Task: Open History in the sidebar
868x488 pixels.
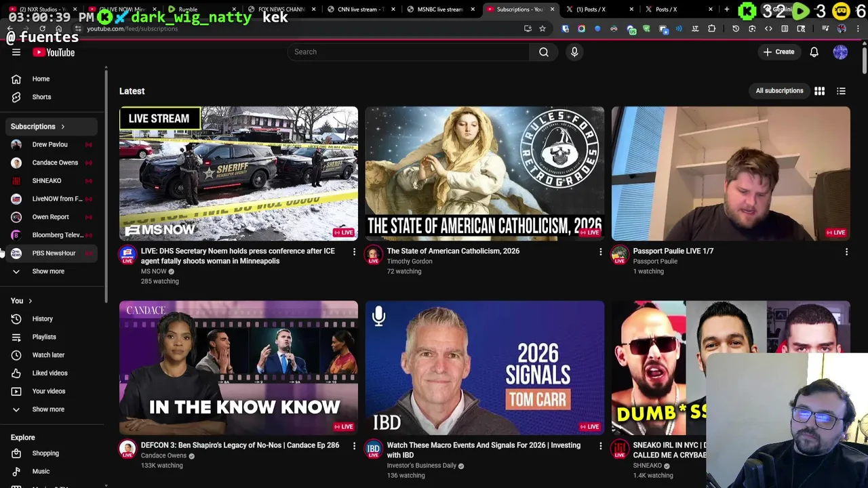Action: (x=53, y=319)
